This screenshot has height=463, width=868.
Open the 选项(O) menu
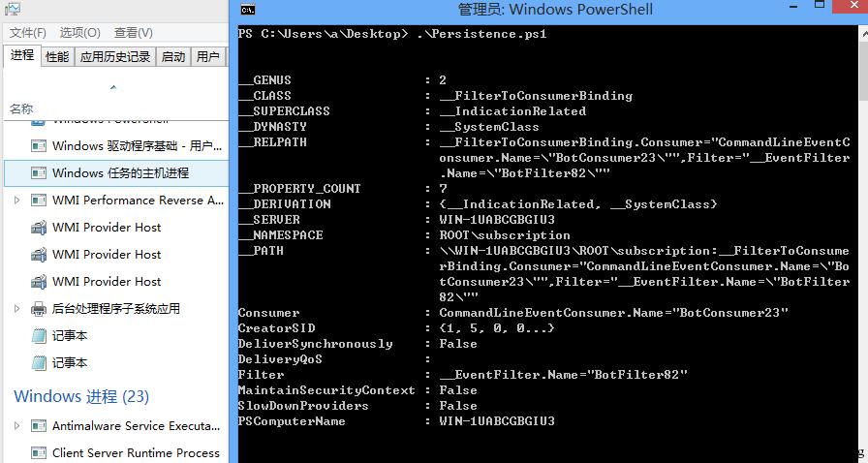click(80, 33)
